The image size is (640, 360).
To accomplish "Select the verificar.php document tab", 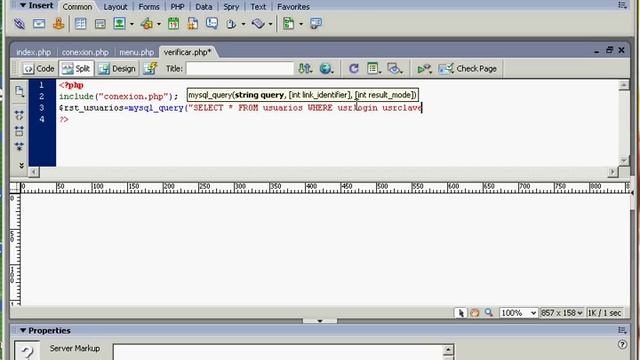I will [x=187, y=52].
